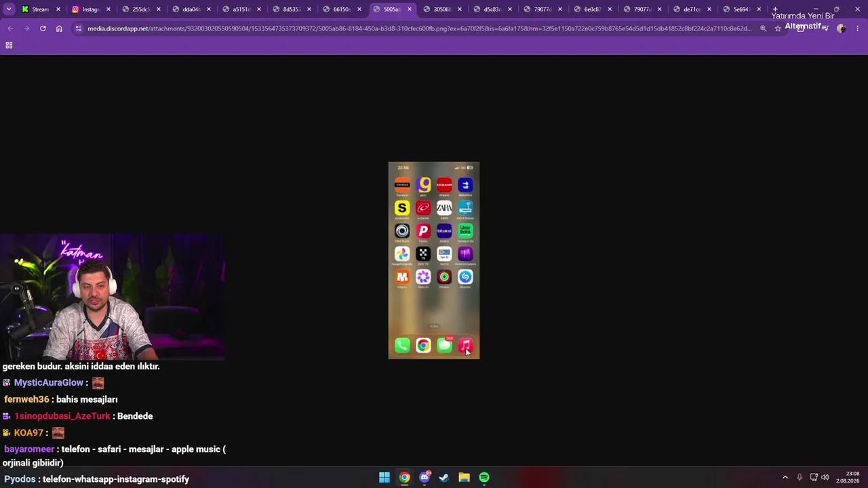Open the zoom magnifier in the address bar
This screenshot has height=488, width=868.
coord(763,28)
